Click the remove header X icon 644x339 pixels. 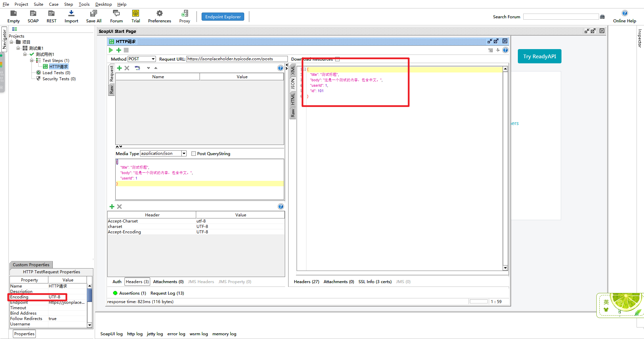pyautogui.click(x=119, y=207)
